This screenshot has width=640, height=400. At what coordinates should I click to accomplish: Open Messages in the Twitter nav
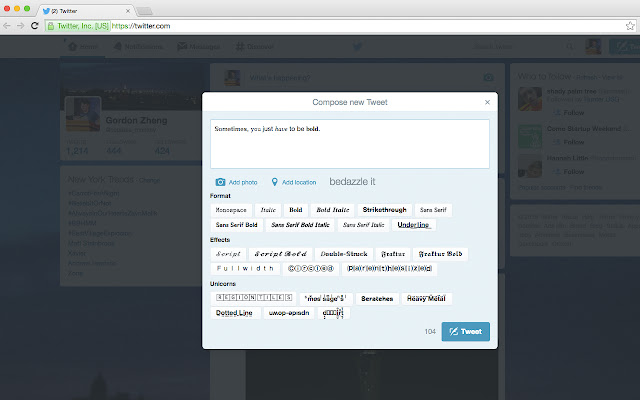(198, 47)
